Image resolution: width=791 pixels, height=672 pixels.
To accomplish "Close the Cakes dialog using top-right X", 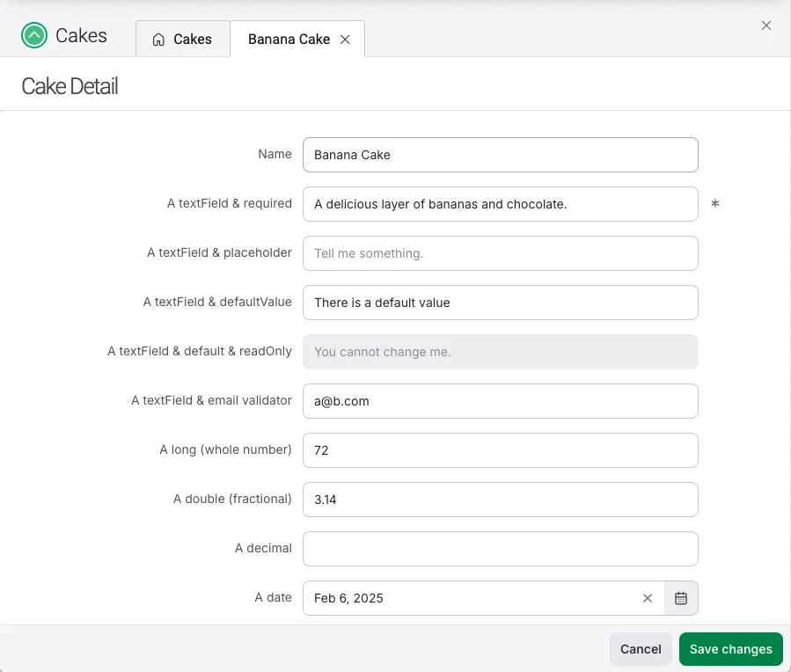I will pyautogui.click(x=765, y=26).
